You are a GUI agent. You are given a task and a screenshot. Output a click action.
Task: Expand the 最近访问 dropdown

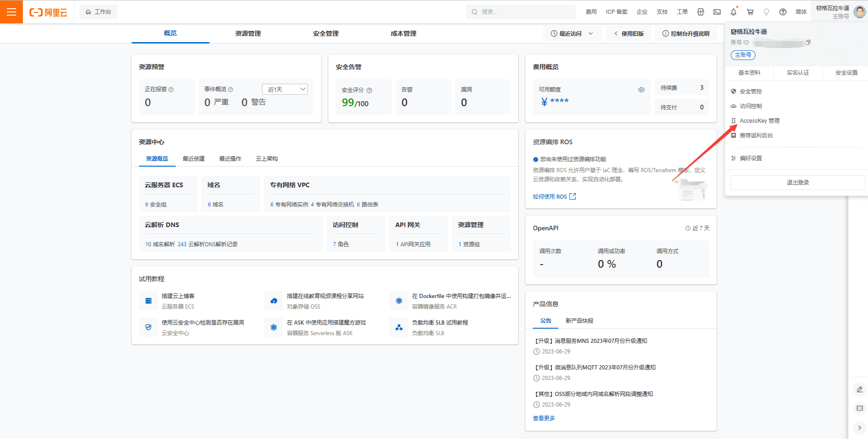(572, 33)
